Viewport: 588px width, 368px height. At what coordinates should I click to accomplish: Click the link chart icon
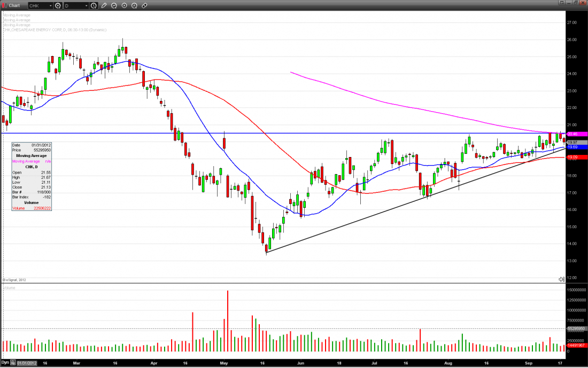pos(145,5)
